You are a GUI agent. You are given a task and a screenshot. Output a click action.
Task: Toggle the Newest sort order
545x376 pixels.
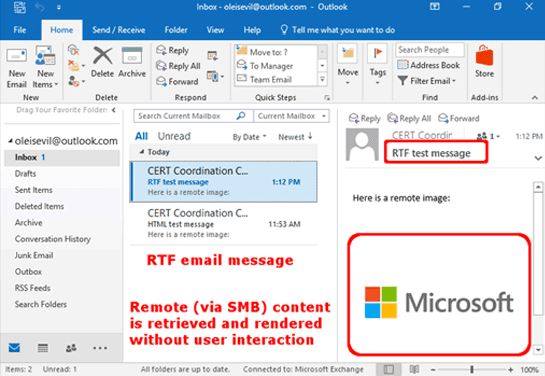point(295,137)
